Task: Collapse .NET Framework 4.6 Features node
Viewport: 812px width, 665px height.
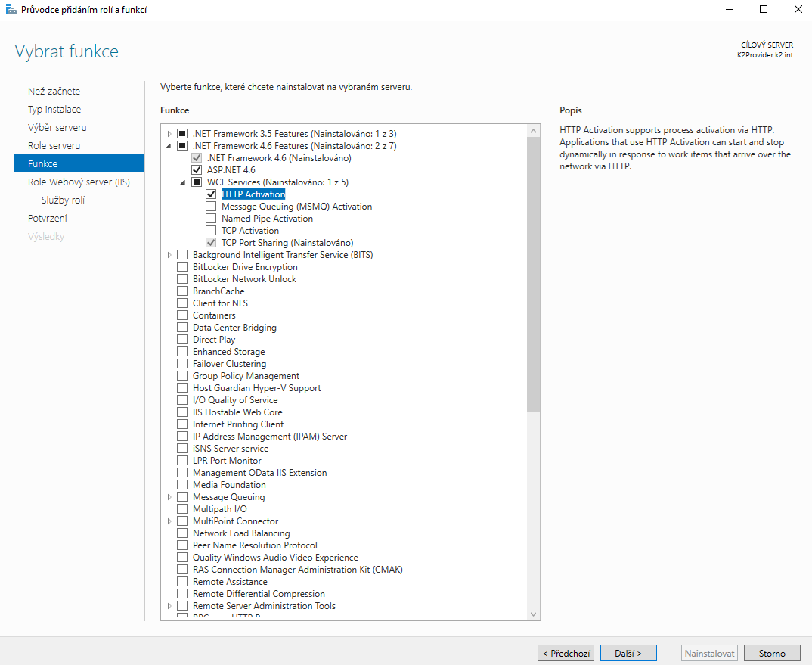Action: click(169, 146)
